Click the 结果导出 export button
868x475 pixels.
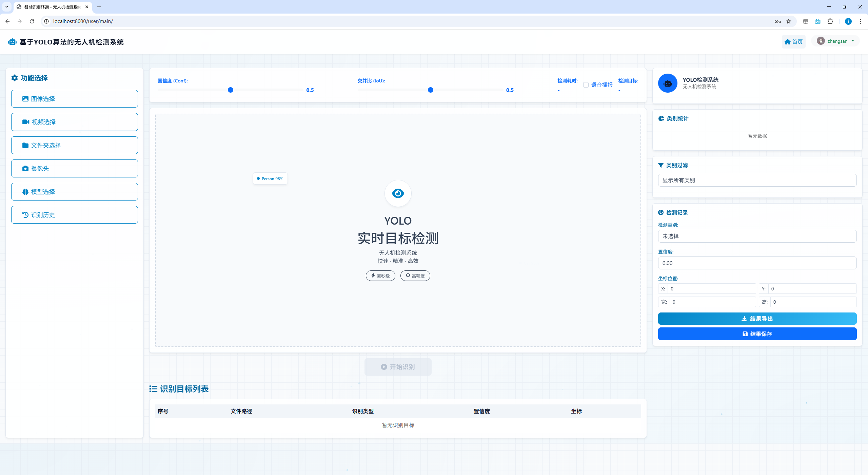[757, 319]
